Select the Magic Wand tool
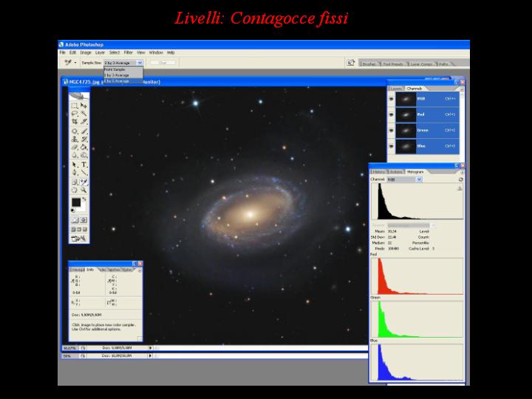This screenshot has height=399, width=532. tap(83, 114)
